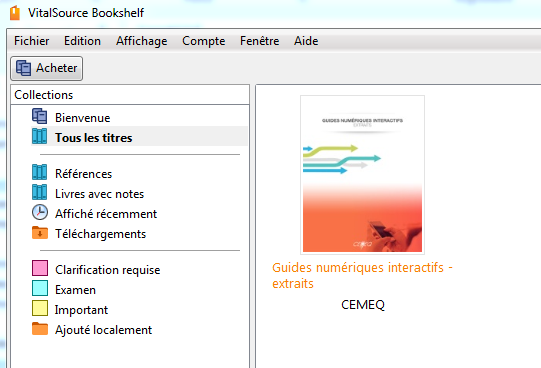
Task: Select the Important highlighter label
Action: click(81, 310)
